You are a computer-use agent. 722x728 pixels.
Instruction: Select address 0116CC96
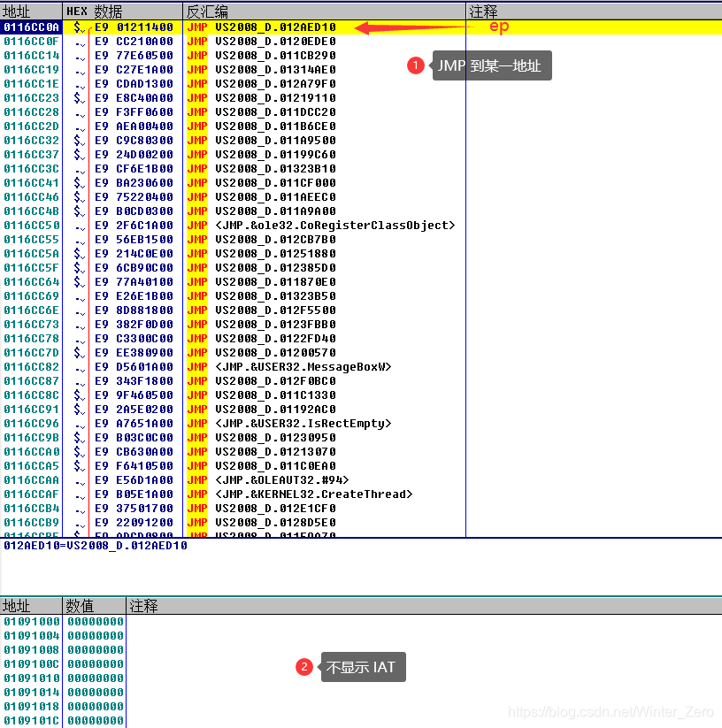(x=32, y=424)
